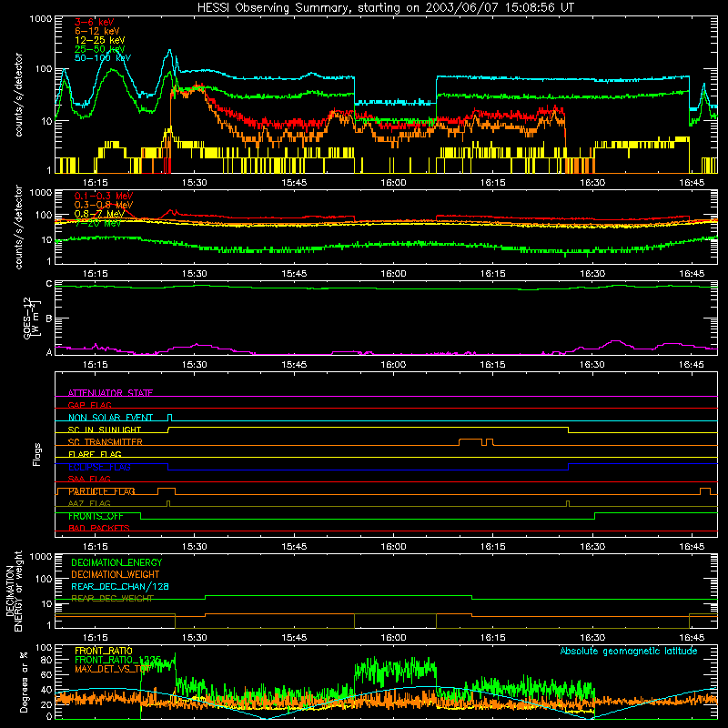Viewport: 728px width, 728px height.
Task: Click the SAA_FLAG label
Action: tap(89, 479)
